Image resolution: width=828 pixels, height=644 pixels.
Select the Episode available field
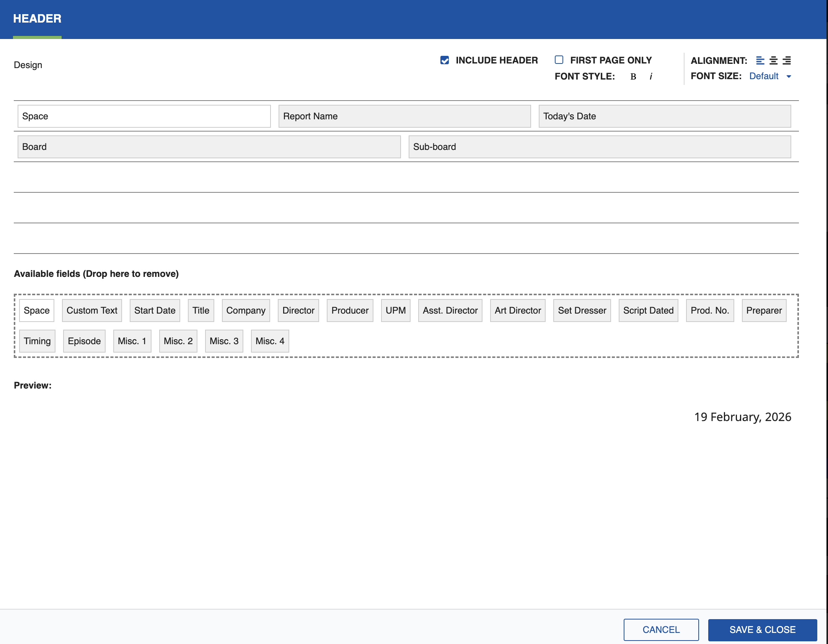point(84,341)
